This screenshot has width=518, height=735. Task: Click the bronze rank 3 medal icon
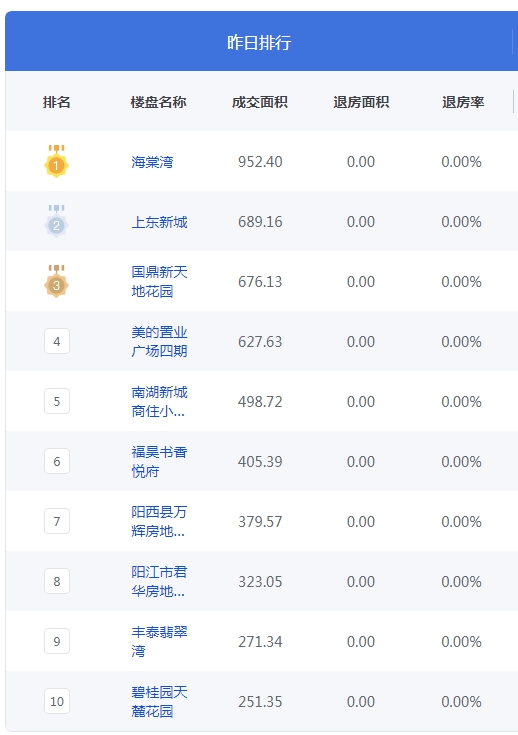click(56, 281)
